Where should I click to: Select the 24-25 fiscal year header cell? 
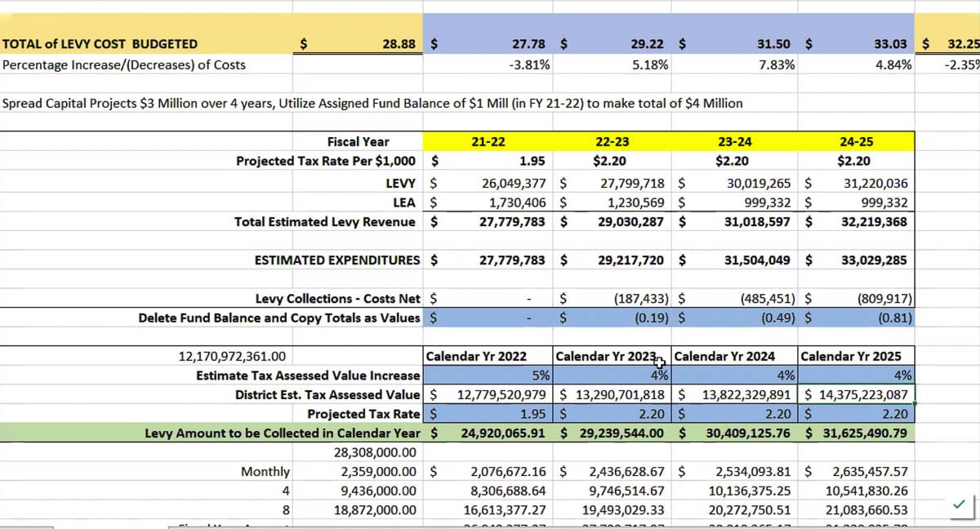pos(854,142)
